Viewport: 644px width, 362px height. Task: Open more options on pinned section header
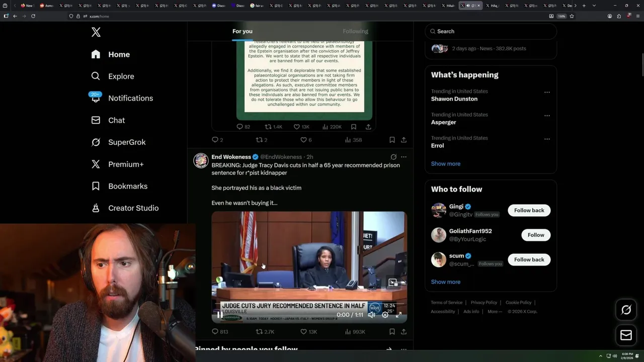(x=404, y=349)
